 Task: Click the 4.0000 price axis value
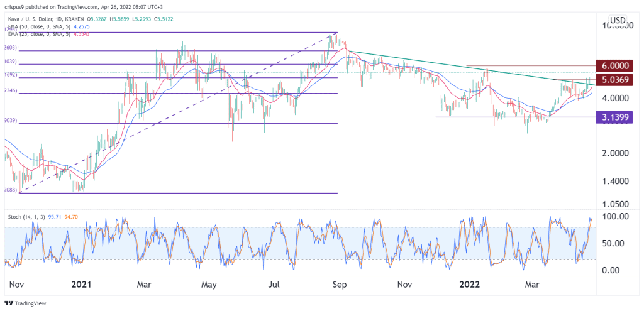click(614, 98)
